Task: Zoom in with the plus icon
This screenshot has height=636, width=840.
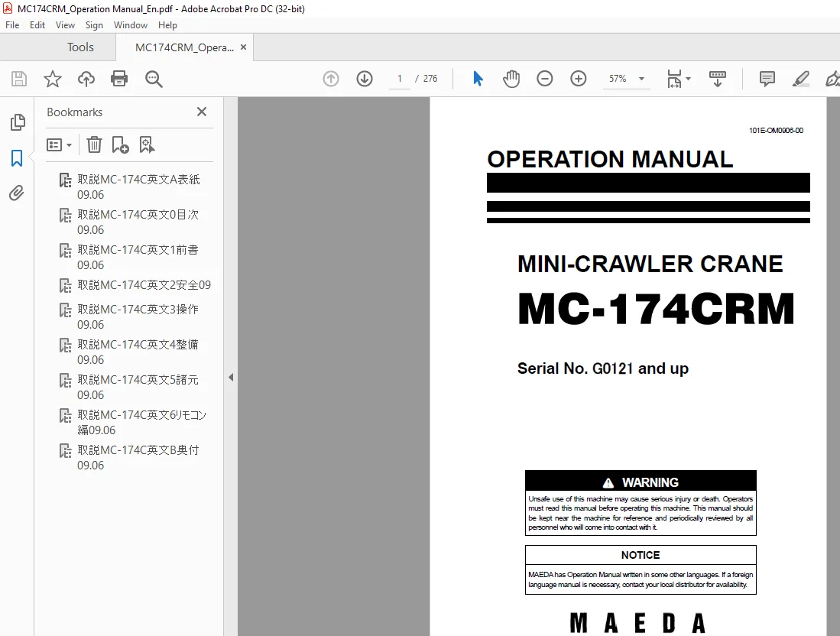Action: [x=578, y=79]
